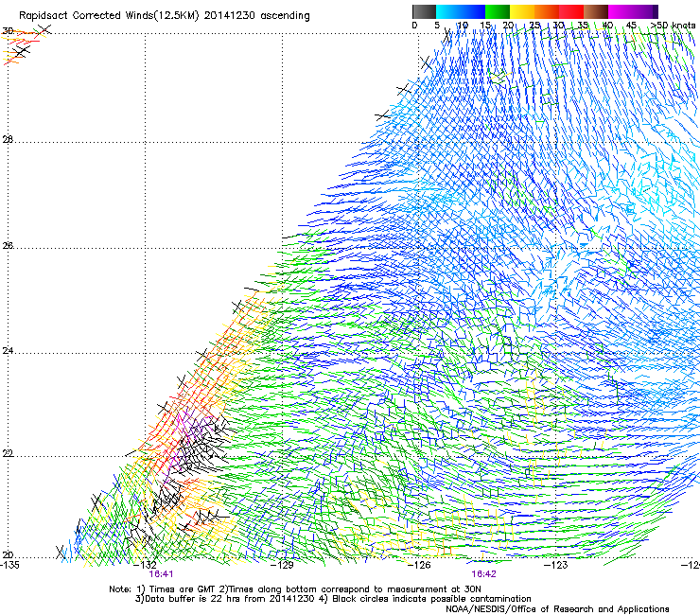
Task: Click the 'NOAA/NESDIS/Office of Research and Applications' credit
Action: tap(557, 609)
